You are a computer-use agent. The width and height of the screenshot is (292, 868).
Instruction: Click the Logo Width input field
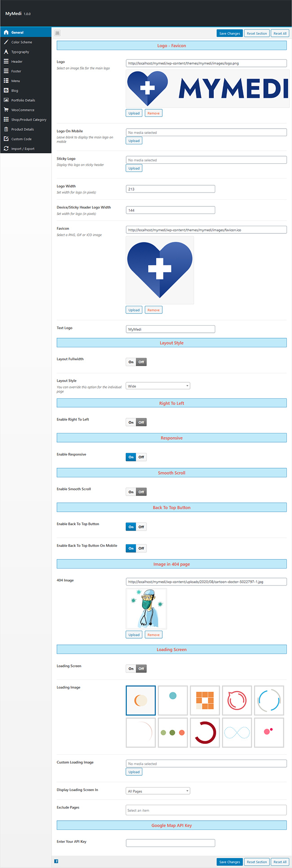tap(170, 189)
